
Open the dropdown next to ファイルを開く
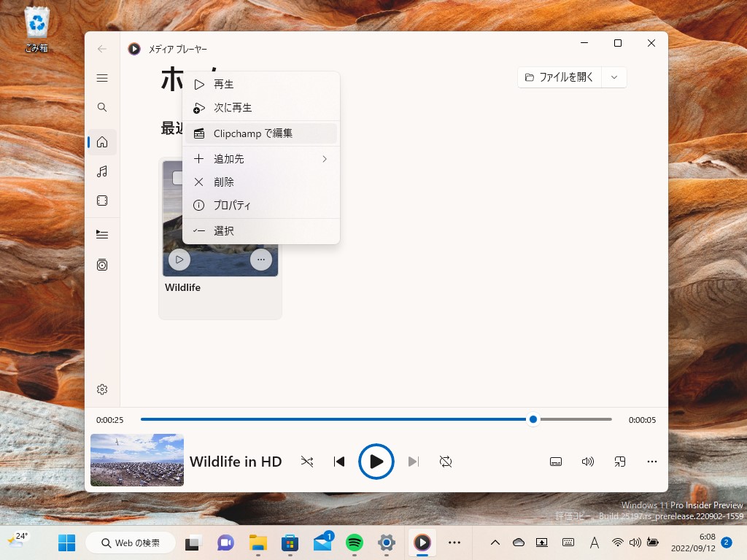pos(615,77)
